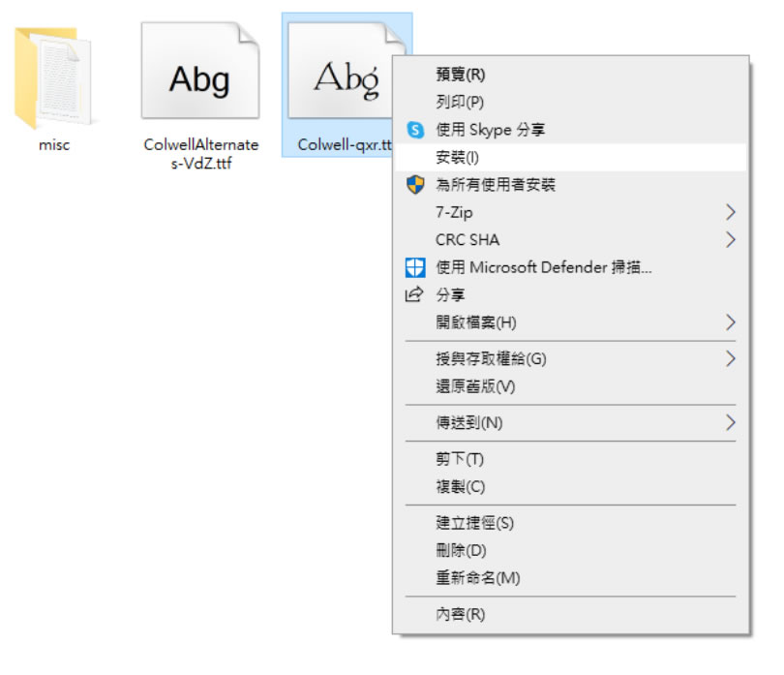Open the 開啟檔案(H) submenu entry
The image size is (784, 675).
click(x=570, y=322)
